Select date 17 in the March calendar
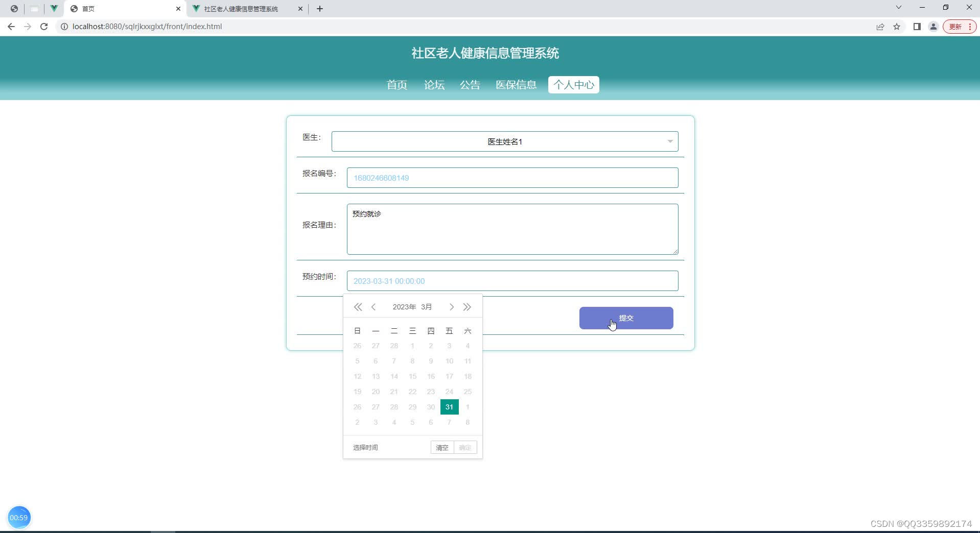 click(449, 376)
